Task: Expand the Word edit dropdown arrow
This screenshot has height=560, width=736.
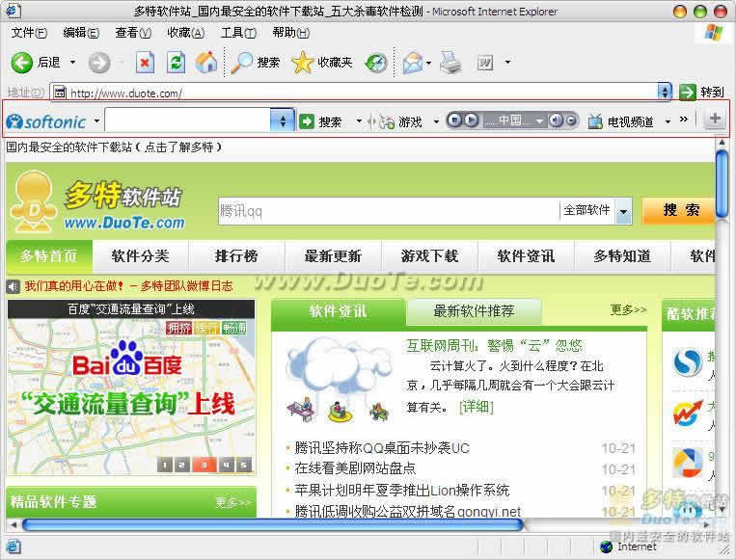Action: [507, 62]
